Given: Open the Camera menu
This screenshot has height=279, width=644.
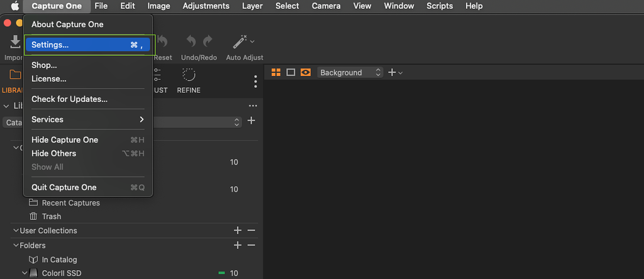Looking at the screenshot, I should click(326, 6).
